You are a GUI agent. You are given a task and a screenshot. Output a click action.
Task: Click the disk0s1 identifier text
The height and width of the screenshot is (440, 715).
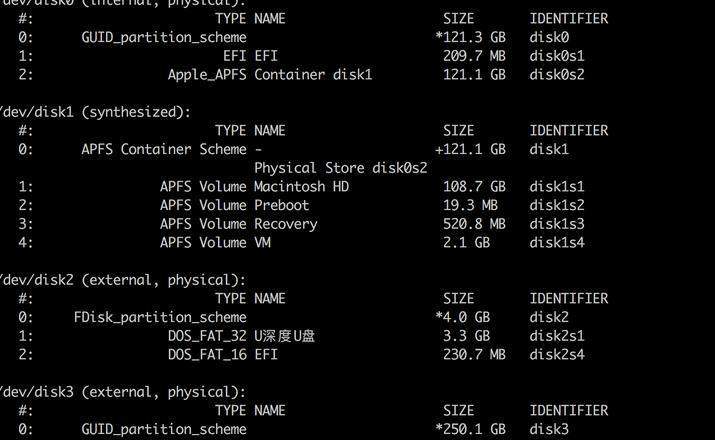click(x=557, y=56)
